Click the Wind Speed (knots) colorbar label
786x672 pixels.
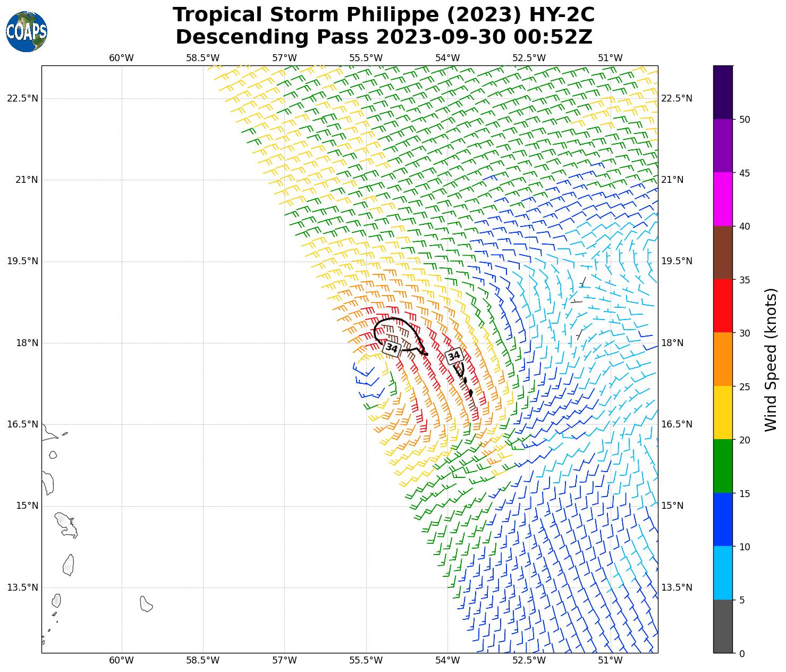pyautogui.click(x=770, y=359)
